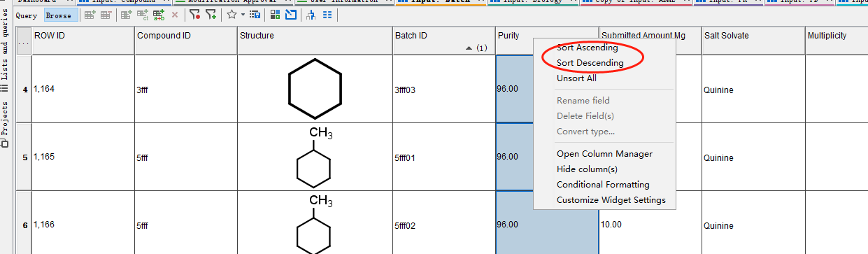Click the red X delete icon
This screenshot has height=254, width=868.
pos(175,15)
